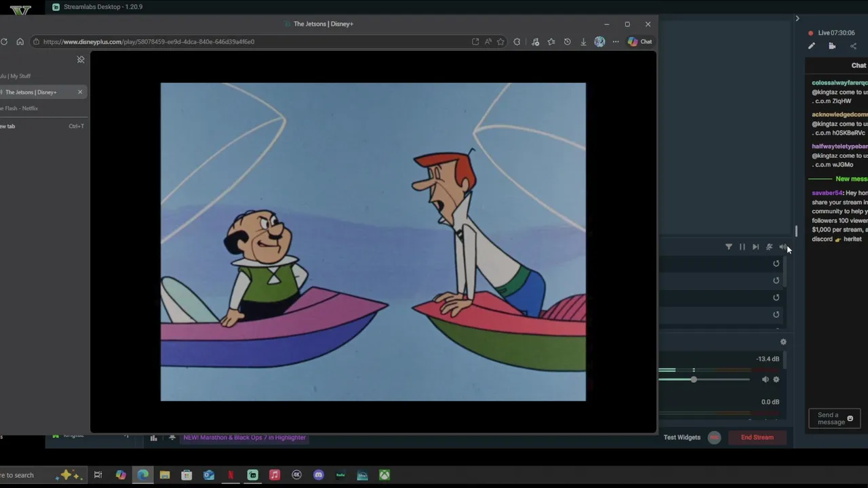Image resolution: width=868 pixels, height=488 pixels.
Task: Open the Edge Settings and more menu
Action: click(x=616, y=41)
